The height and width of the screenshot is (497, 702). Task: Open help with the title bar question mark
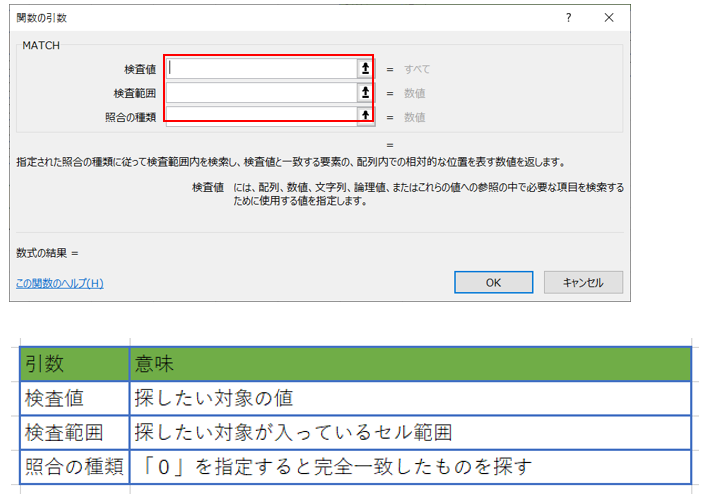(x=568, y=18)
